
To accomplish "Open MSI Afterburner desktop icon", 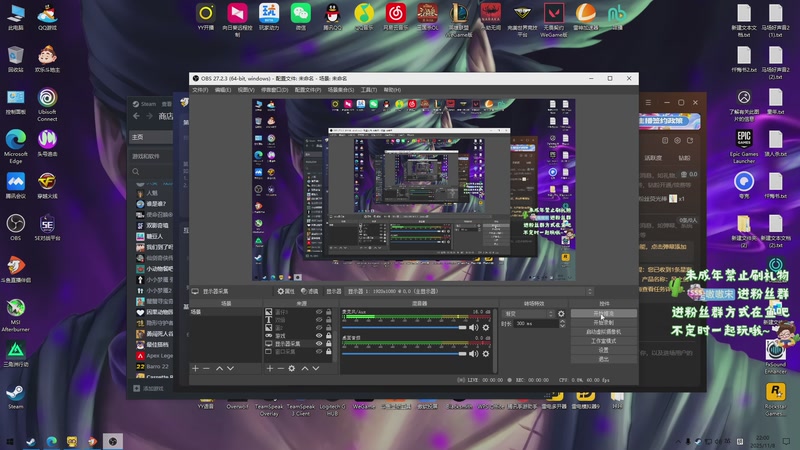I will pos(16,315).
